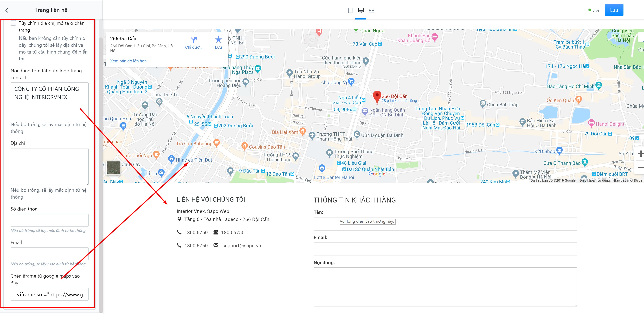The width and height of the screenshot is (644, 314).
Task: Click the 'Địa chỉ' address text area
Action: [49, 167]
